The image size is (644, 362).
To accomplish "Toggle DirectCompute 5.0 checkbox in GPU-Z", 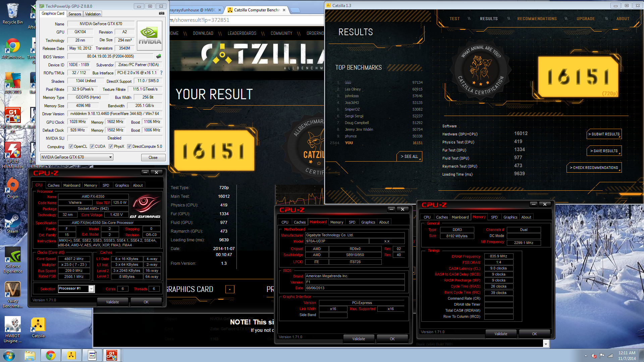I will pos(129,146).
